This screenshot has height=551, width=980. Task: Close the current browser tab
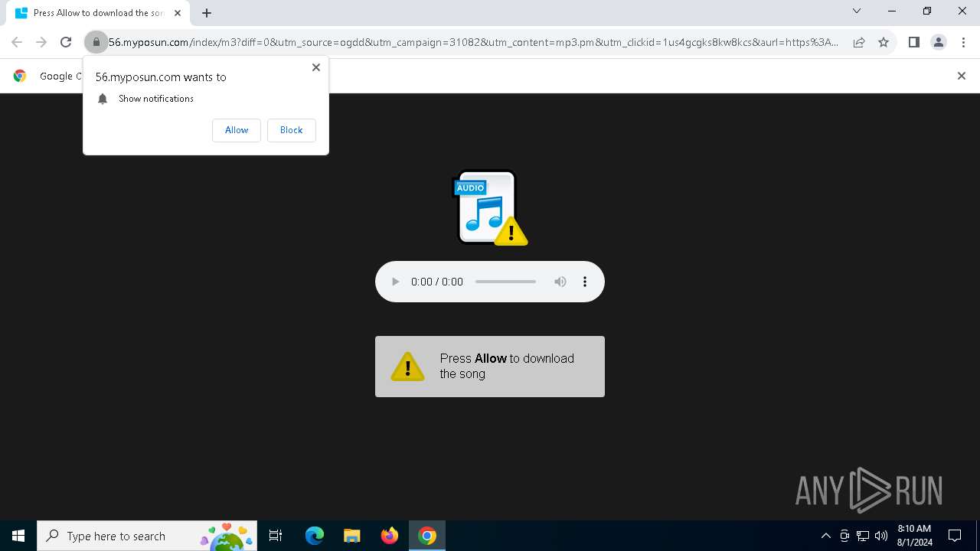(x=178, y=13)
